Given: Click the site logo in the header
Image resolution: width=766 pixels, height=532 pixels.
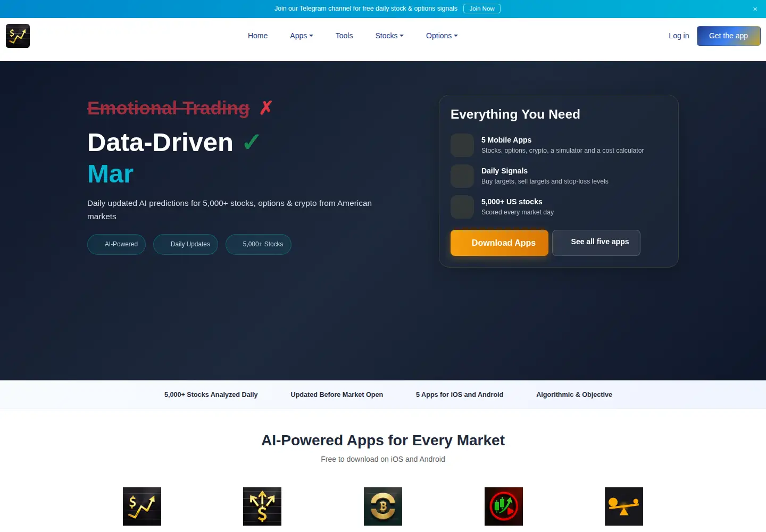Looking at the screenshot, I should [x=18, y=36].
